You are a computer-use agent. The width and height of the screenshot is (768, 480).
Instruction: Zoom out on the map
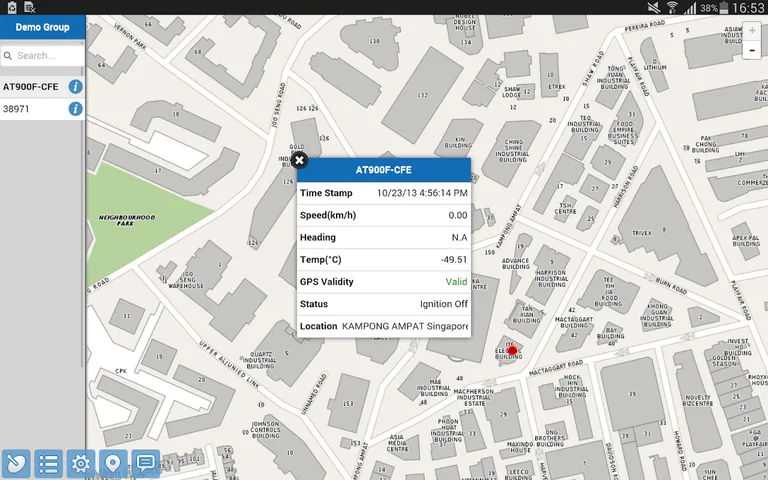click(x=752, y=50)
